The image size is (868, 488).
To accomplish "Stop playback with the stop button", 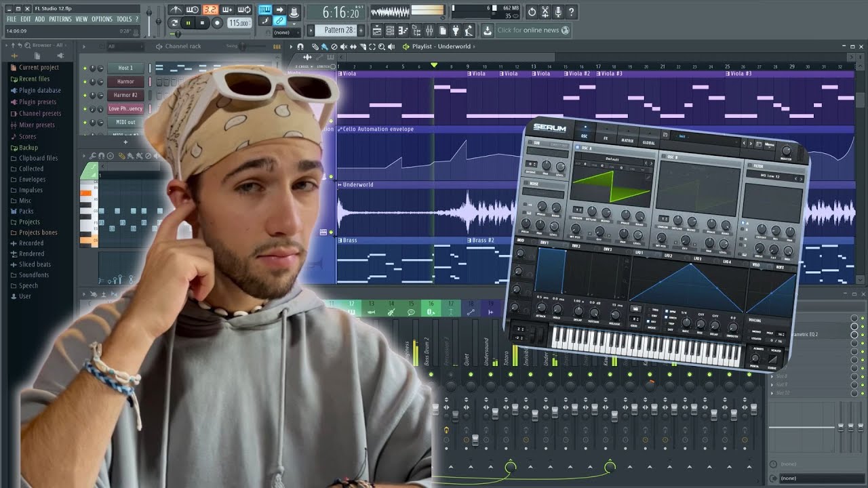I will (x=203, y=23).
